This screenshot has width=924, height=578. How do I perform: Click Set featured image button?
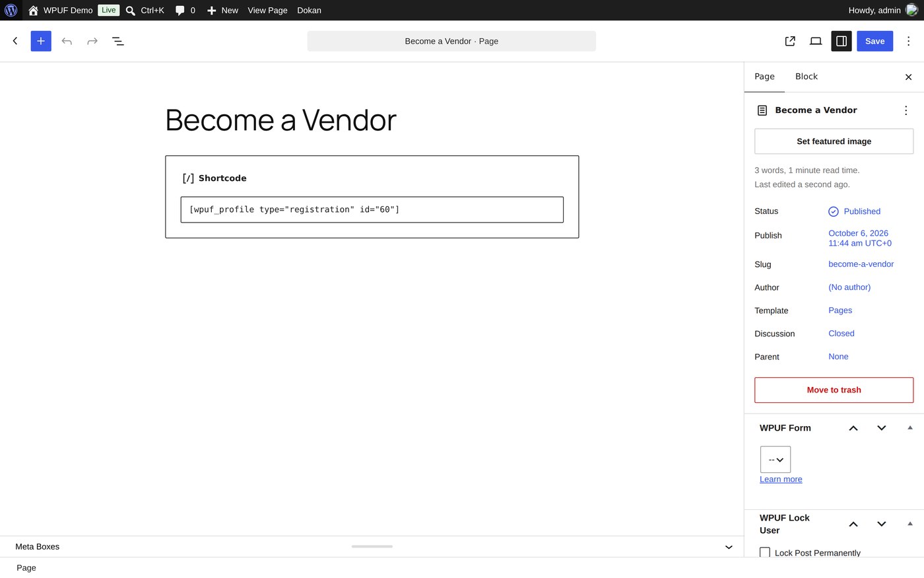point(834,141)
